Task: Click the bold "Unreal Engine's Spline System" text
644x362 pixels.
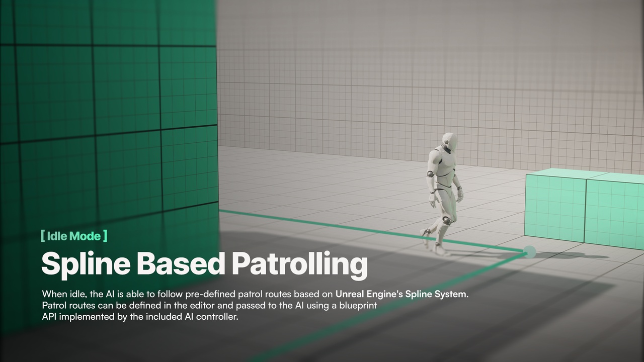Action: point(401,294)
